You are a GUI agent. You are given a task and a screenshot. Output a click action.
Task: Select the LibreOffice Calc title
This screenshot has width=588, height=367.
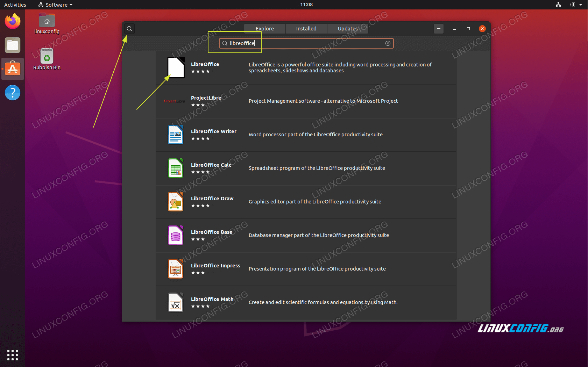point(211,165)
